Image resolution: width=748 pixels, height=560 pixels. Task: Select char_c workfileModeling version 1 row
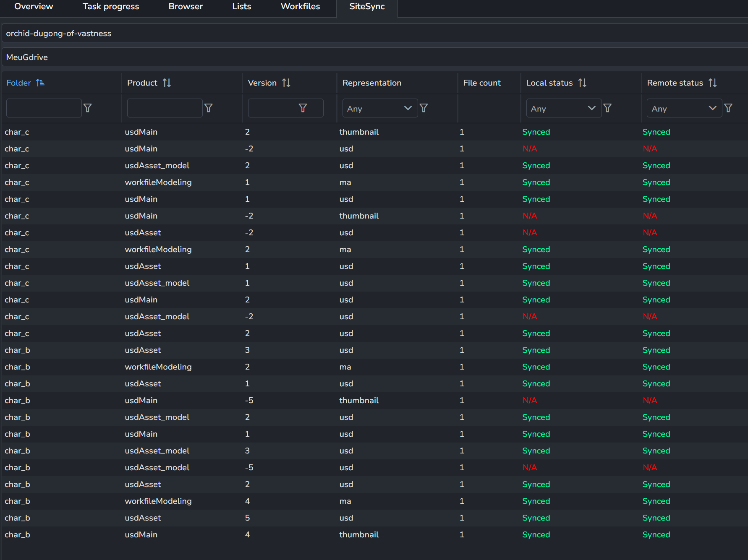[374, 182]
